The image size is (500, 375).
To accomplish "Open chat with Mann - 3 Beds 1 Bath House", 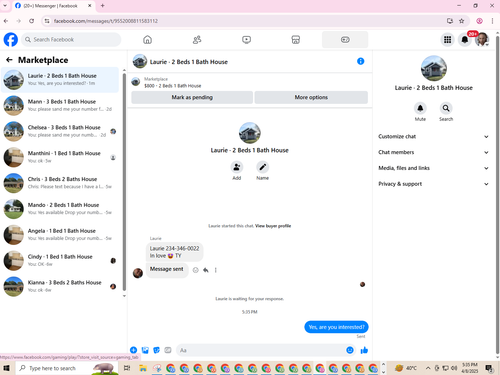I will [x=60, y=105].
